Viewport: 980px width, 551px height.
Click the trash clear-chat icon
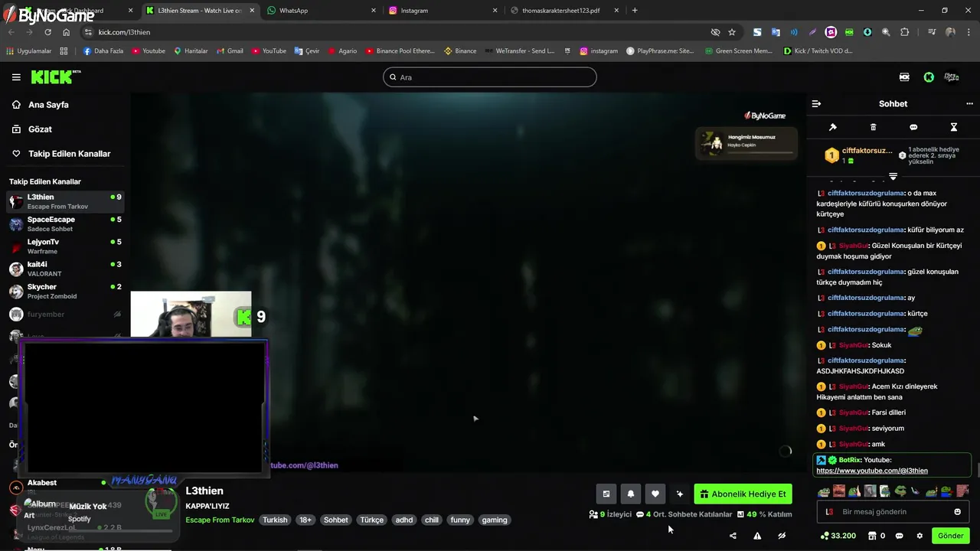tap(874, 127)
